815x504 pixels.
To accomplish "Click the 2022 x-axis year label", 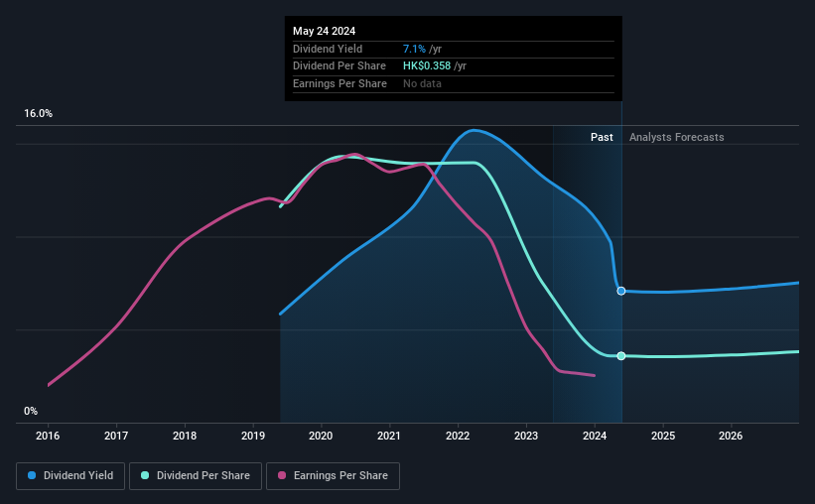I will tap(458, 436).
